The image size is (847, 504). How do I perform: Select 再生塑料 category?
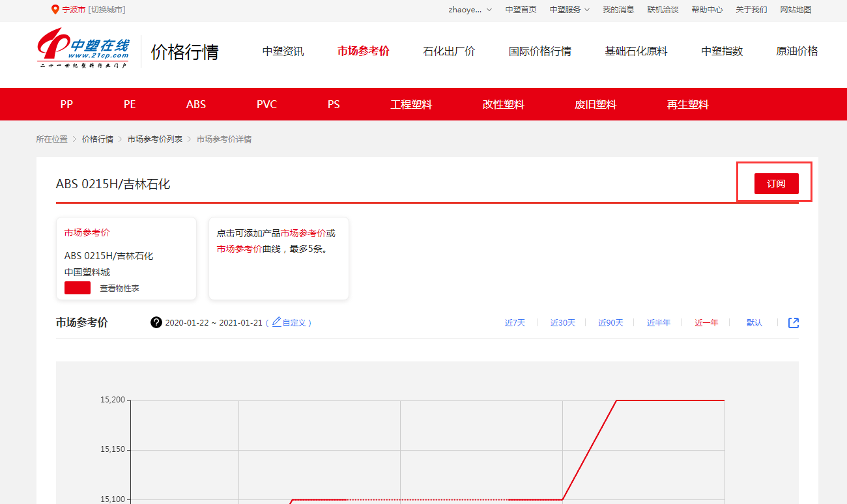[x=688, y=104]
